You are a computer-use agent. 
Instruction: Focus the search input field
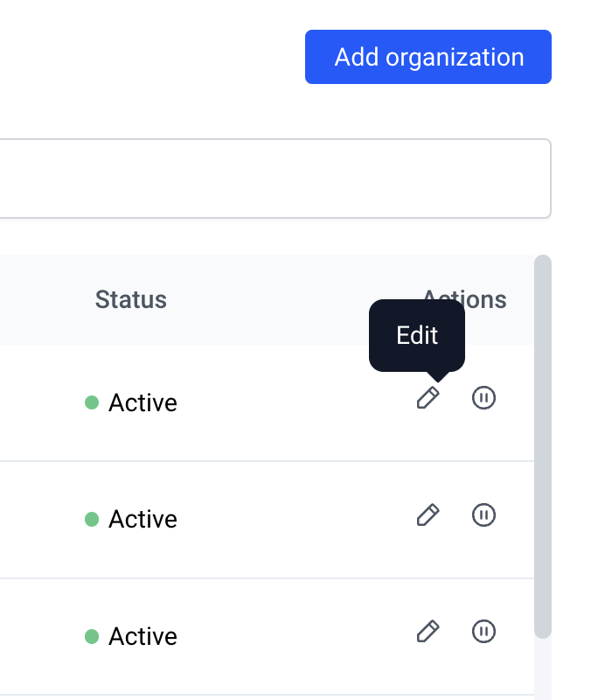pos(275,178)
